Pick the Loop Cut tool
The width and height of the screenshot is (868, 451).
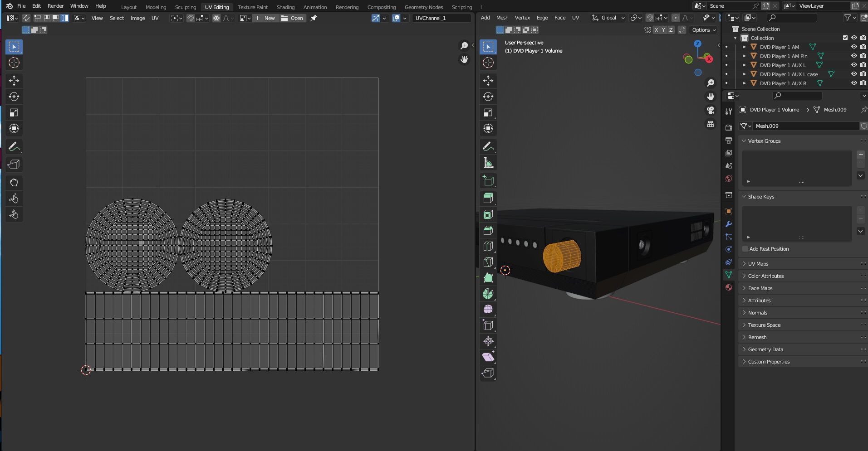(x=488, y=246)
